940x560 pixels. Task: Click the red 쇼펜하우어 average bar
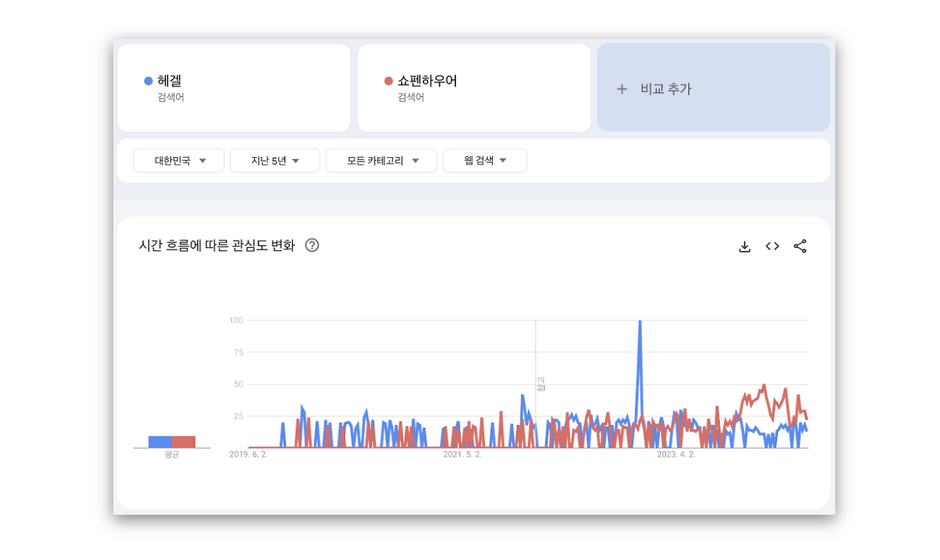184,442
